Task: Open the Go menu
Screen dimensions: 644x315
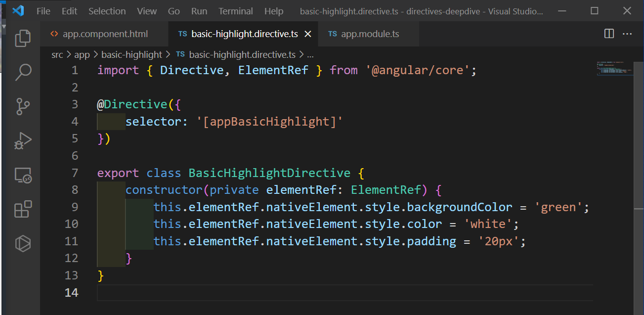Action: [x=174, y=11]
